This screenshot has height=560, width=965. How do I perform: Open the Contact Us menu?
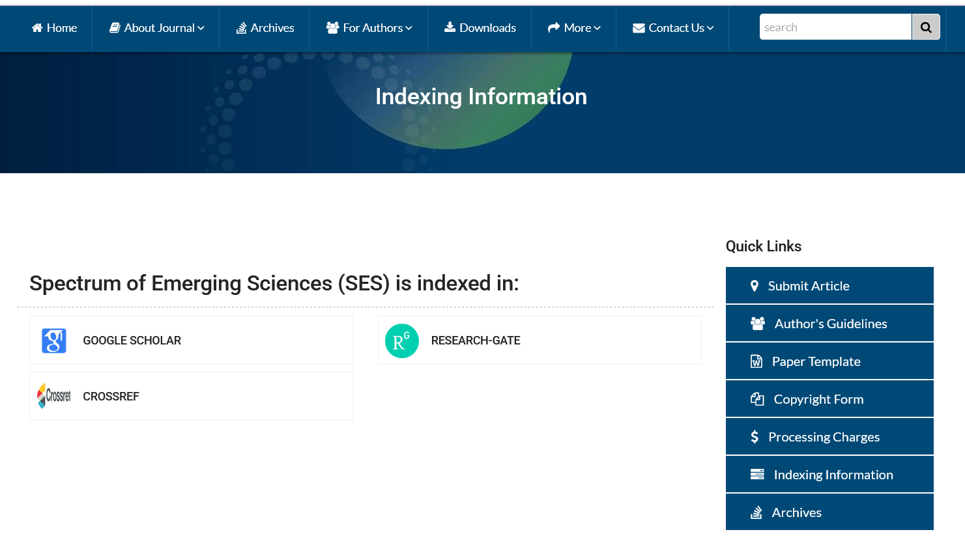673,28
